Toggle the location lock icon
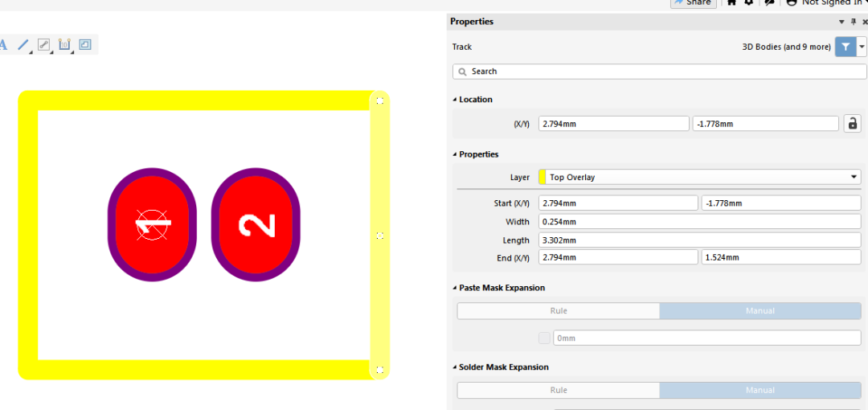The image size is (868, 410). coord(852,124)
